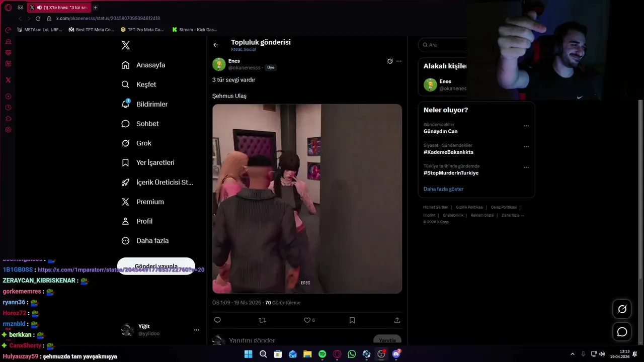Select the X'te Enes browser tab
This screenshot has width=644, height=362.
tap(58, 8)
